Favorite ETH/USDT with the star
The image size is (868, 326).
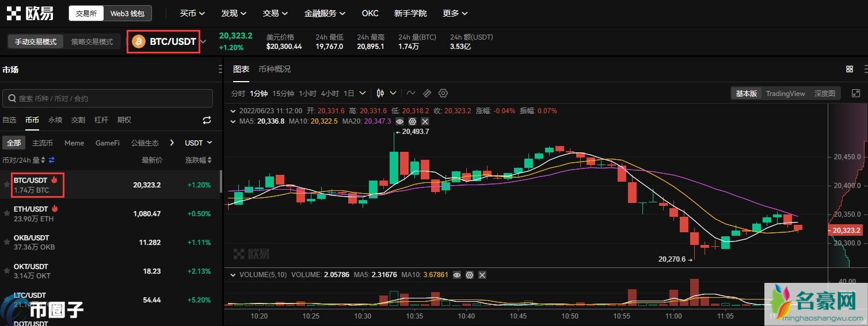[7, 213]
